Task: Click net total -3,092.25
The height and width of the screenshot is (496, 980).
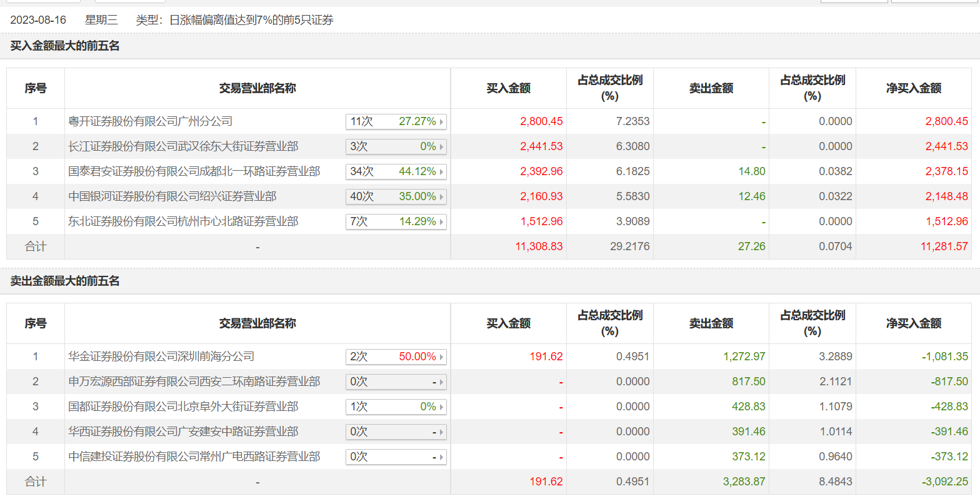Action: (945, 482)
